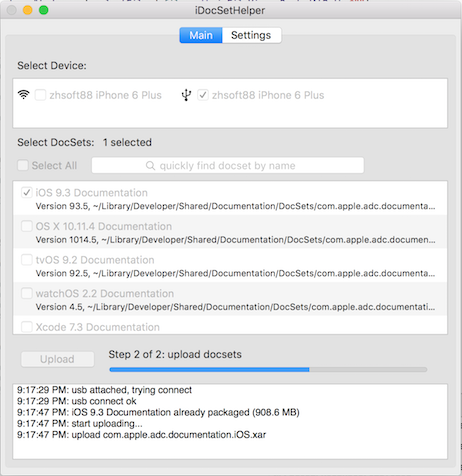Screen dimensions: 462x476
Task: Click the magnifier icon in the docset search
Action: (150, 166)
